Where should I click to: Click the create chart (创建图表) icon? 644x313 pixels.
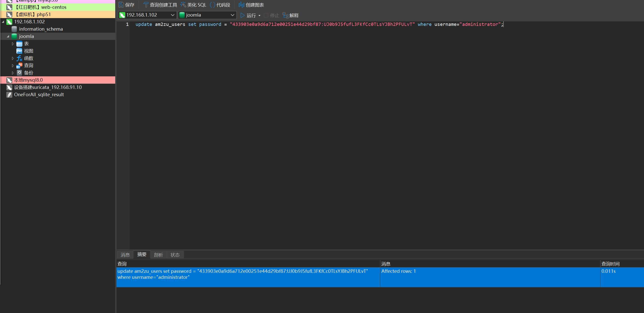[242, 5]
